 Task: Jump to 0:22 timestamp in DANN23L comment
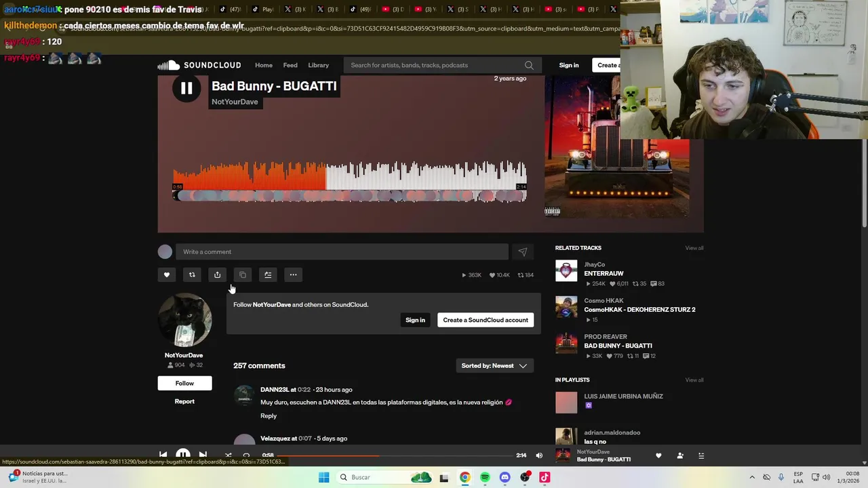click(x=304, y=390)
